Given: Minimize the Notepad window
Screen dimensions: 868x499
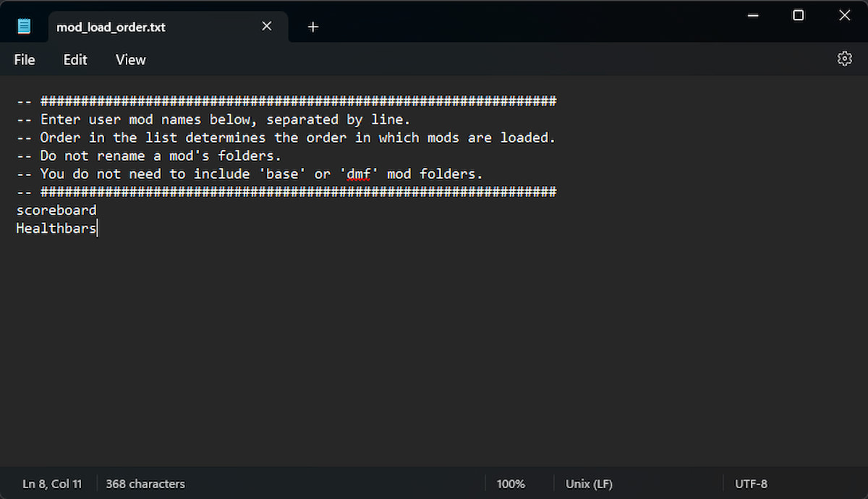Looking at the screenshot, I should (x=753, y=15).
